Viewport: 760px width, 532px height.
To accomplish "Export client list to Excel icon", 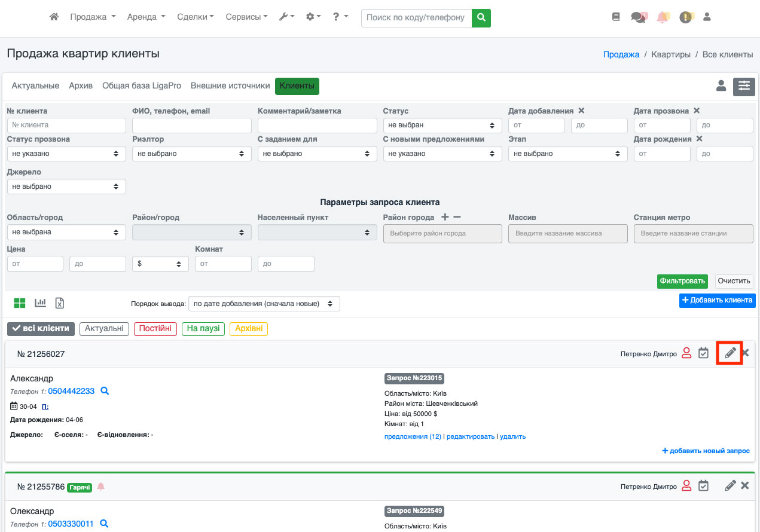I will 60,303.
